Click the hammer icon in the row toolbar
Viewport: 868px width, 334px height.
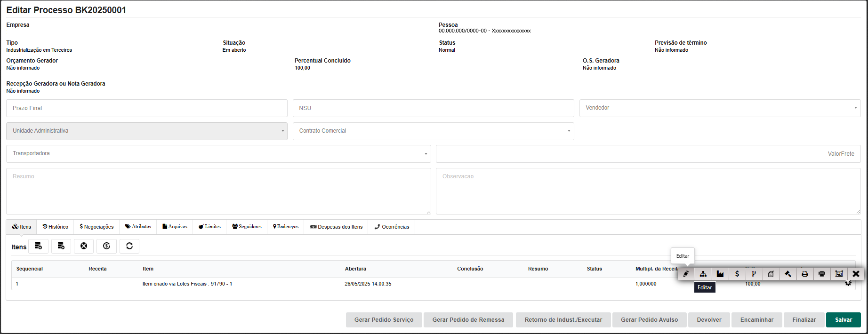click(x=788, y=274)
